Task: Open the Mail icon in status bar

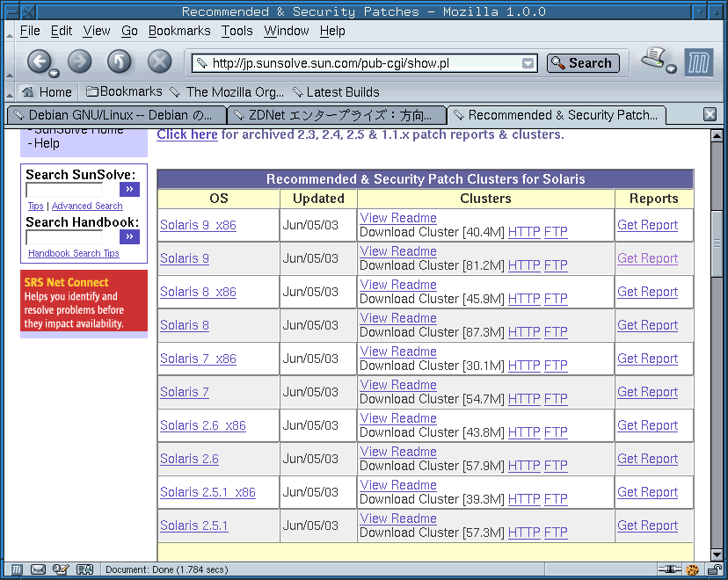Action: [38, 569]
